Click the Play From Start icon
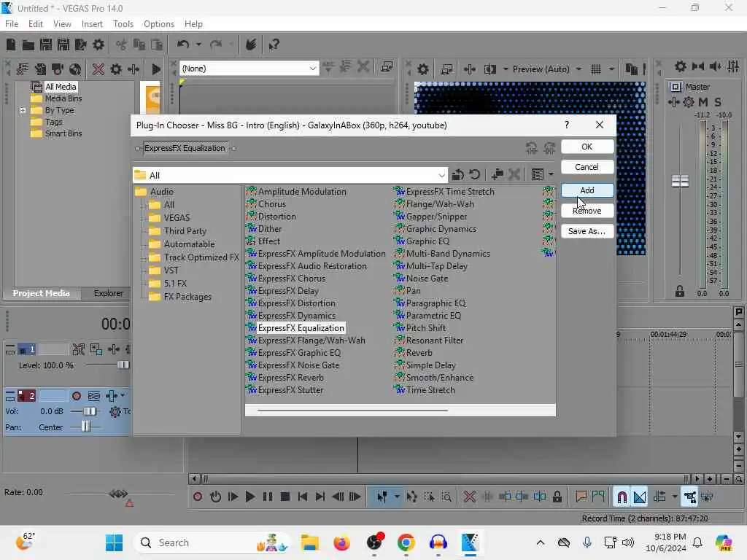 click(233, 497)
